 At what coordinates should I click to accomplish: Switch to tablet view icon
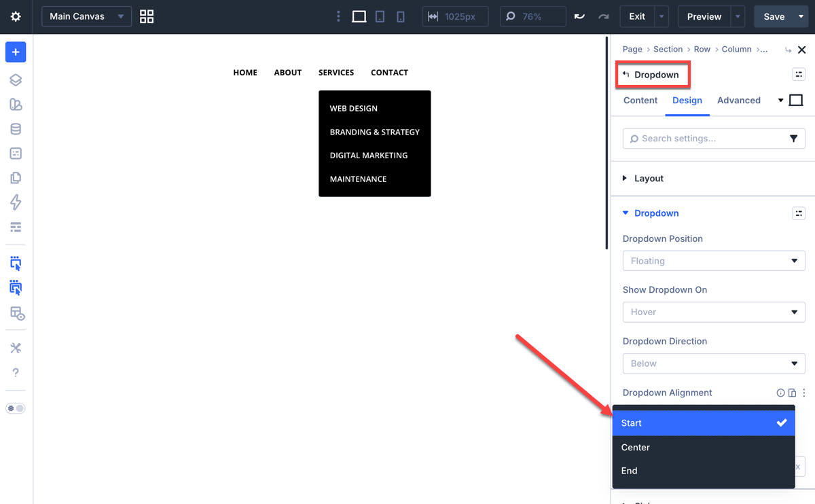(380, 16)
